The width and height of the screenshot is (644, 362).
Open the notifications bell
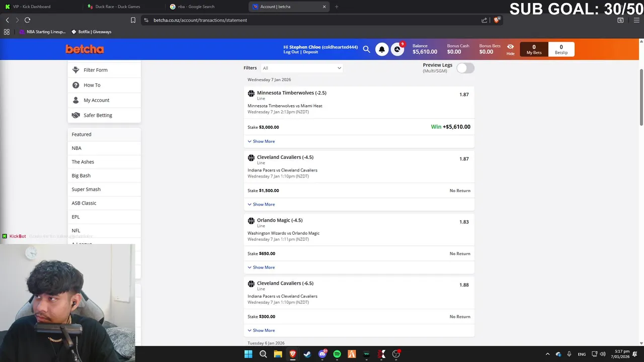(382, 49)
